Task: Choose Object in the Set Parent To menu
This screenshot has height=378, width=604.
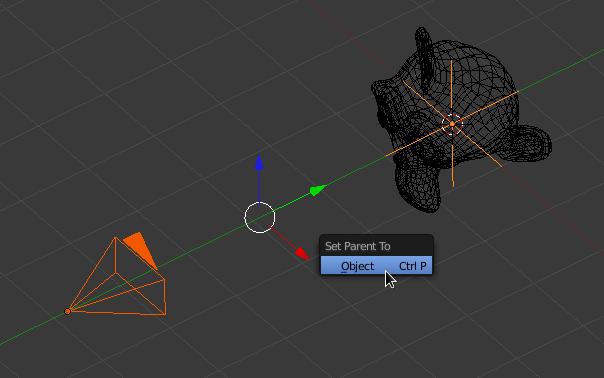Action: click(x=376, y=266)
